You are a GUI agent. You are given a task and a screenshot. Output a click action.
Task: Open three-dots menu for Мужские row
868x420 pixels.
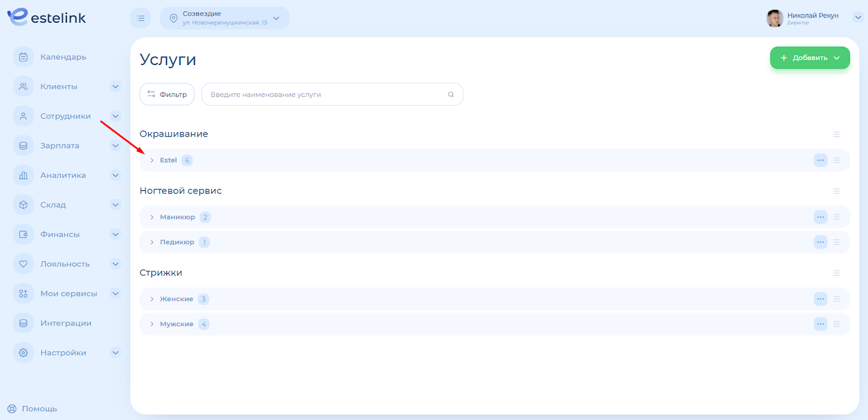click(820, 324)
